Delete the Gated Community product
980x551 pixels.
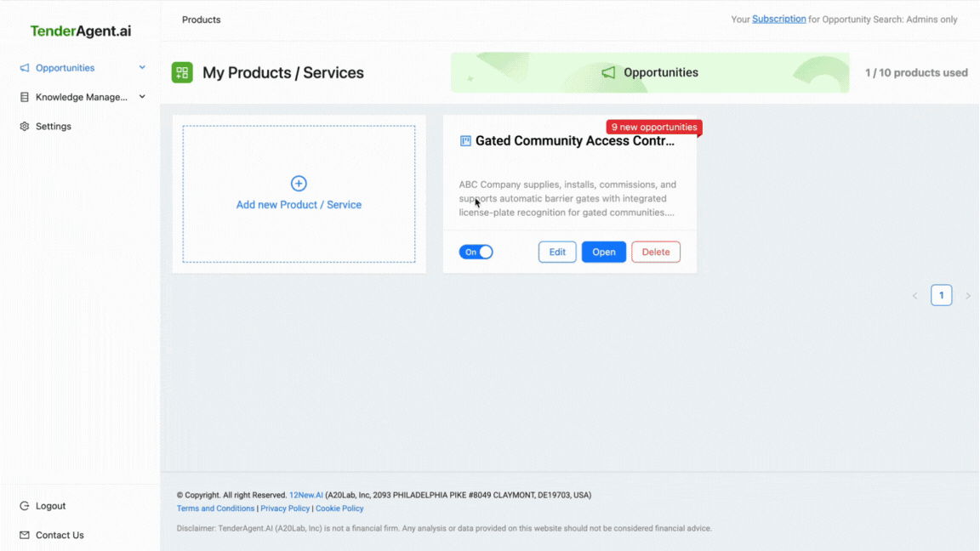[655, 253]
